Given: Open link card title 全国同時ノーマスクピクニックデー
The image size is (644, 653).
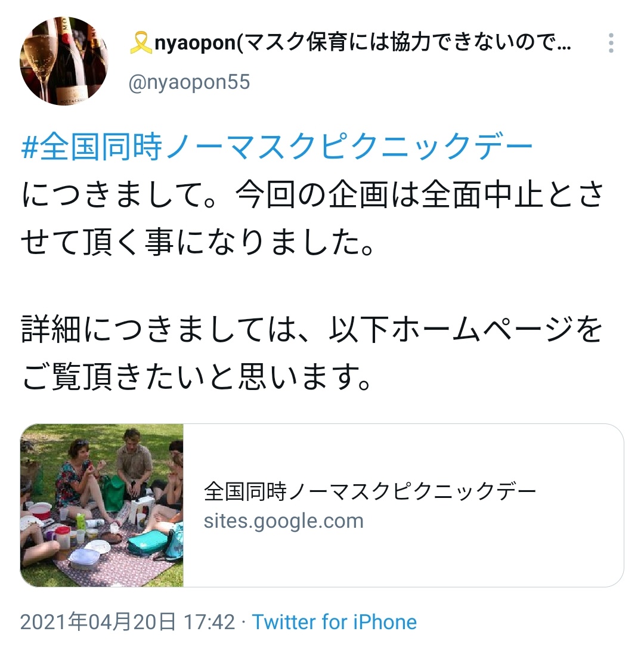Looking at the screenshot, I should pyautogui.click(x=370, y=491).
